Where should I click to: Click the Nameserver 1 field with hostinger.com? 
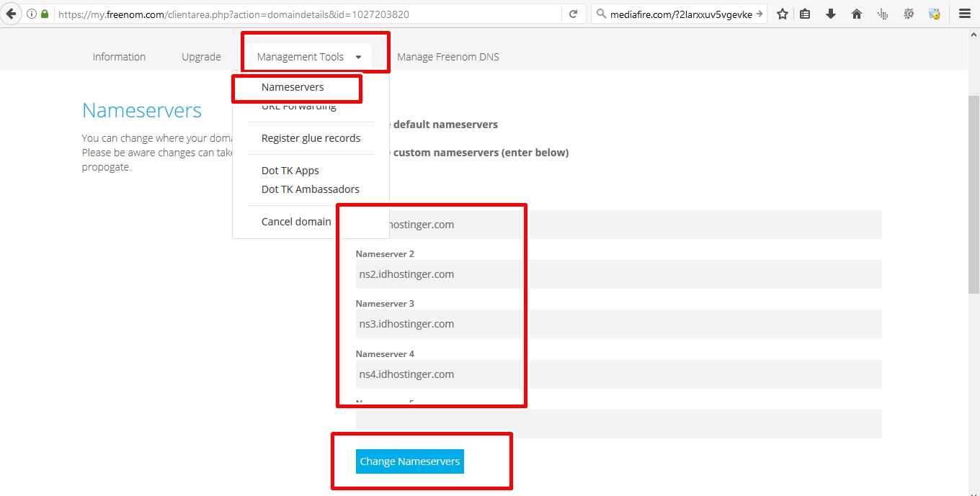619,225
